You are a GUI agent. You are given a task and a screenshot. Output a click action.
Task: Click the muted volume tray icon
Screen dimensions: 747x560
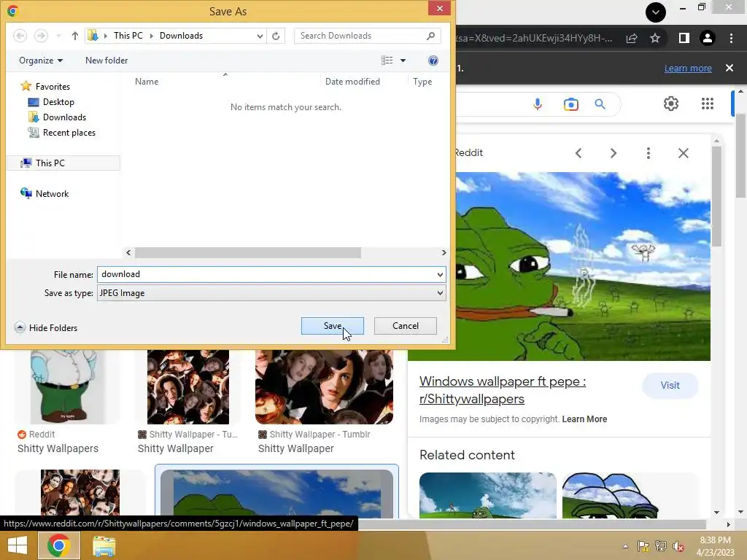click(x=678, y=546)
